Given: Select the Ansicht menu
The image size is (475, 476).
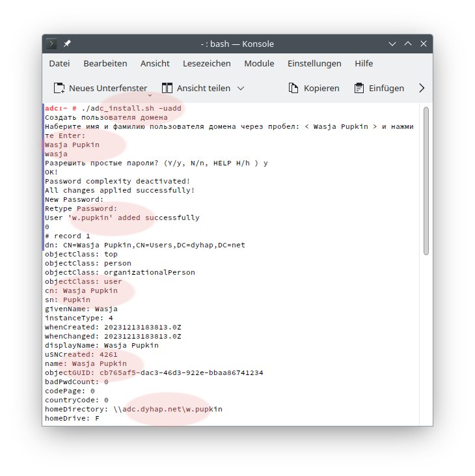Looking at the screenshot, I should (155, 63).
